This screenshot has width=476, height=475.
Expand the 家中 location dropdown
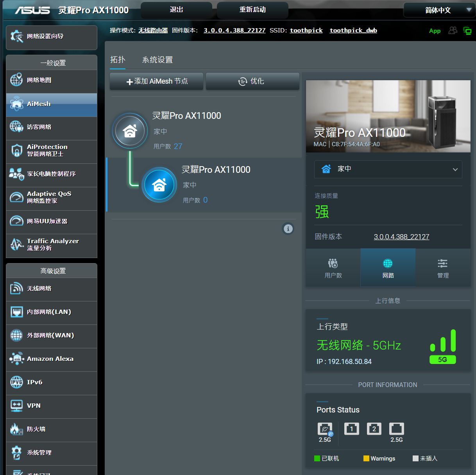(388, 169)
